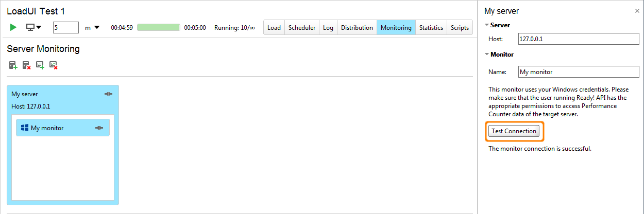Click the connection plug icon on My server

[x=108, y=94]
